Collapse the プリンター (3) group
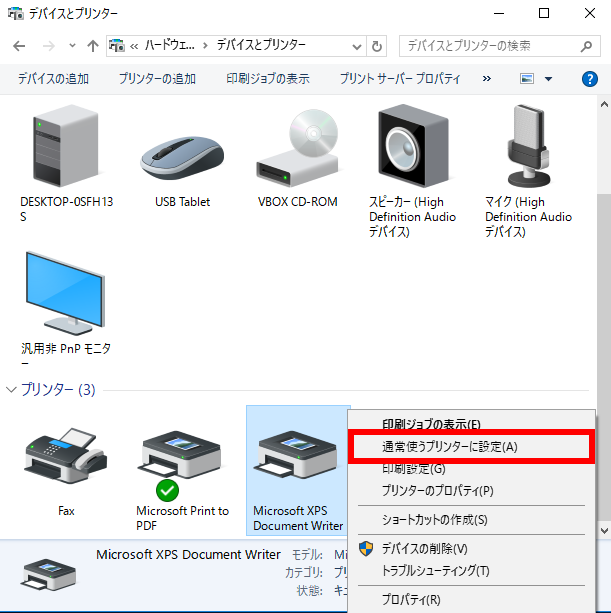 coord(11,389)
